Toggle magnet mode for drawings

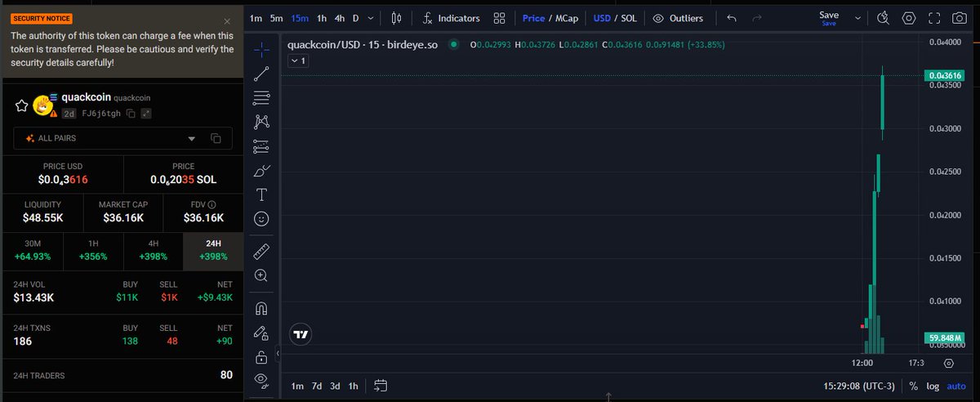tap(261, 308)
